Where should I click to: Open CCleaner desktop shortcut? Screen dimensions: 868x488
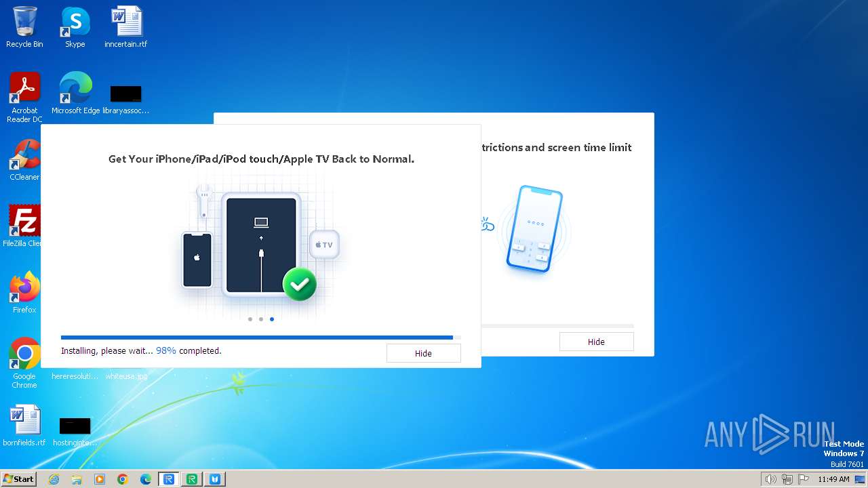[x=24, y=160]
